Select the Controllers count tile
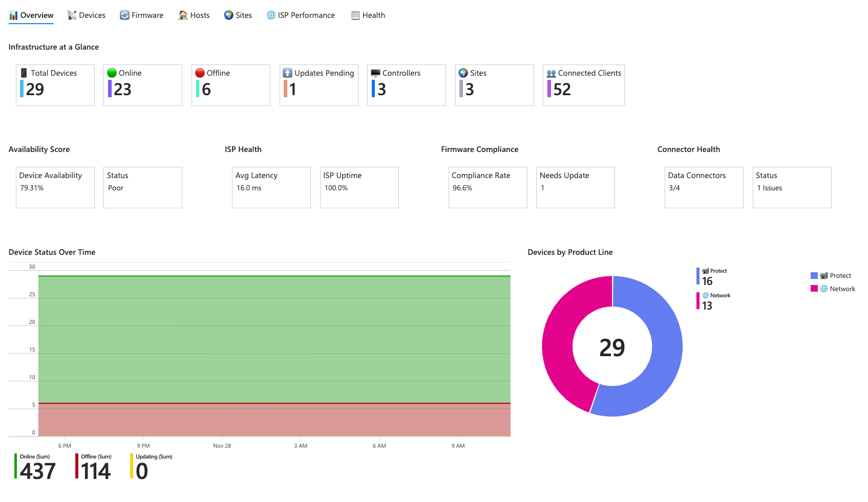 point(406,85)
